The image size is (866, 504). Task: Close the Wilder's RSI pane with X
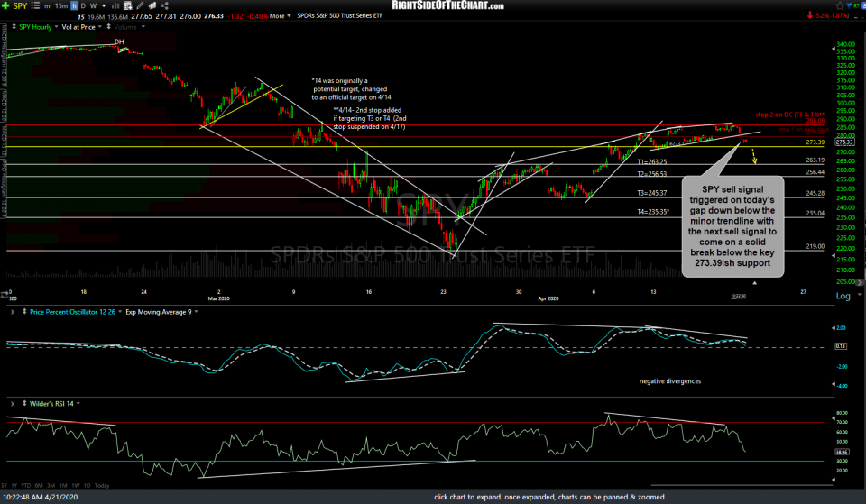coord(13,404)
